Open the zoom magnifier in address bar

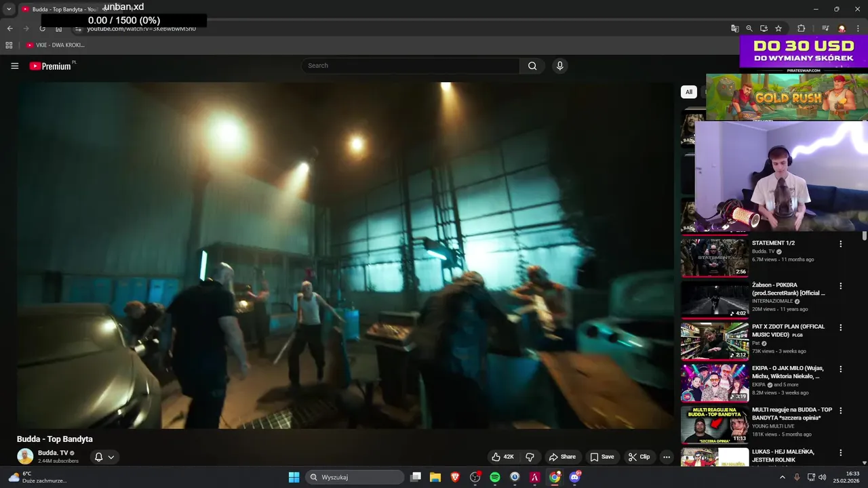pos(749,28)
